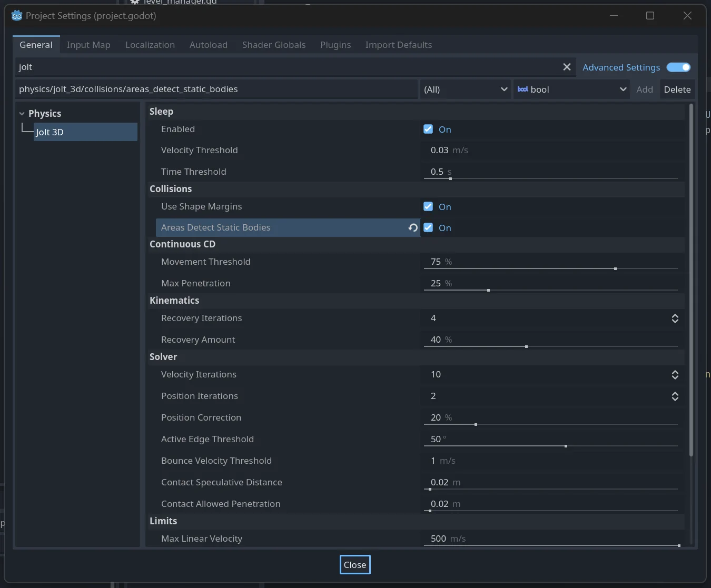Disable the Sleep Enabled checkbox
711x588 pixels.
point(428,129)
